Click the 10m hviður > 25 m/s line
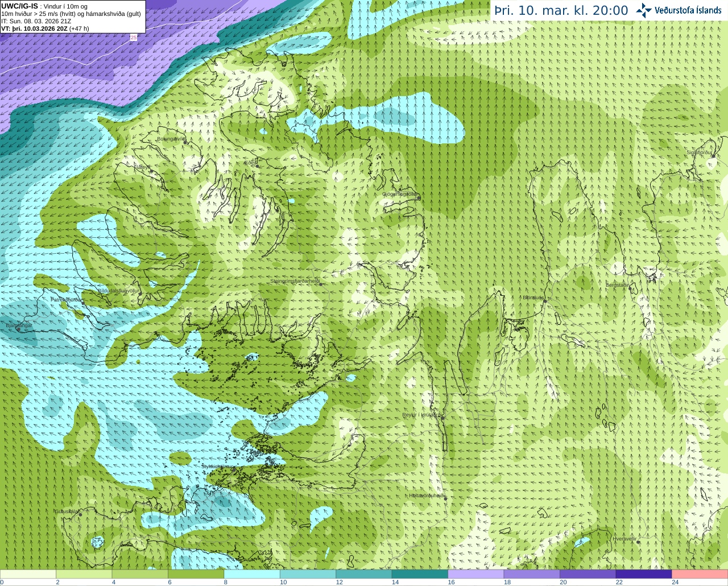Image resolution: width=728 pixels, height=586 pixels. (71, 14)
